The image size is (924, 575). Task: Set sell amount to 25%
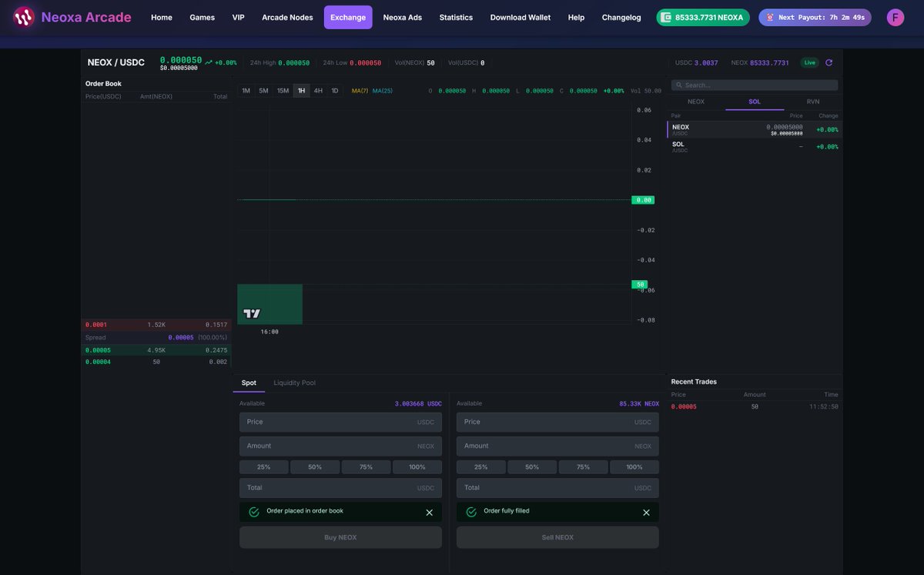tap(481, 466)
